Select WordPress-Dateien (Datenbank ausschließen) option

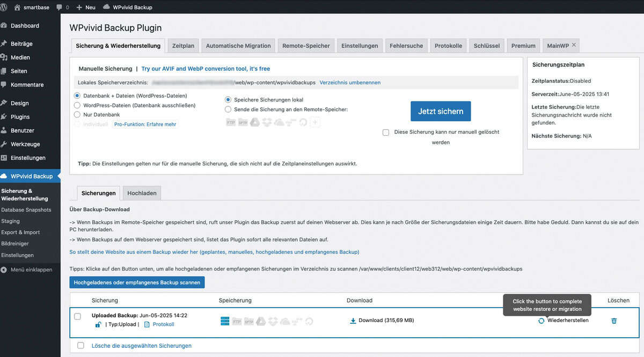coord(77,105)
